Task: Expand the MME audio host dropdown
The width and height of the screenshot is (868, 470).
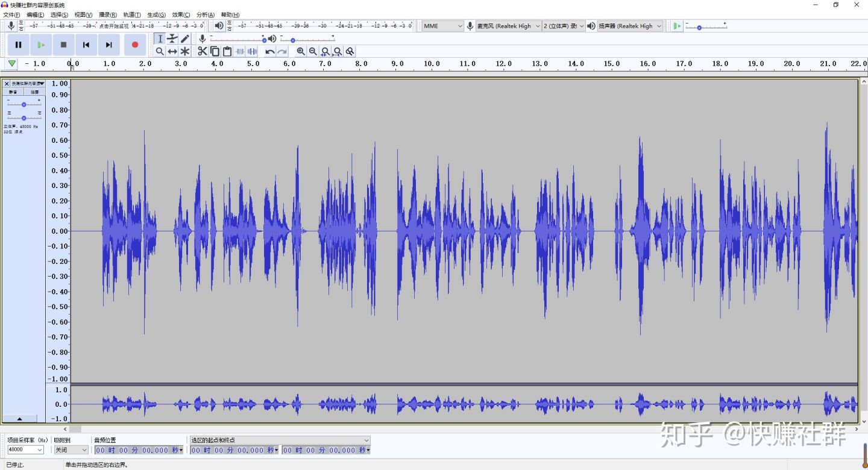Action: [442, 26]
